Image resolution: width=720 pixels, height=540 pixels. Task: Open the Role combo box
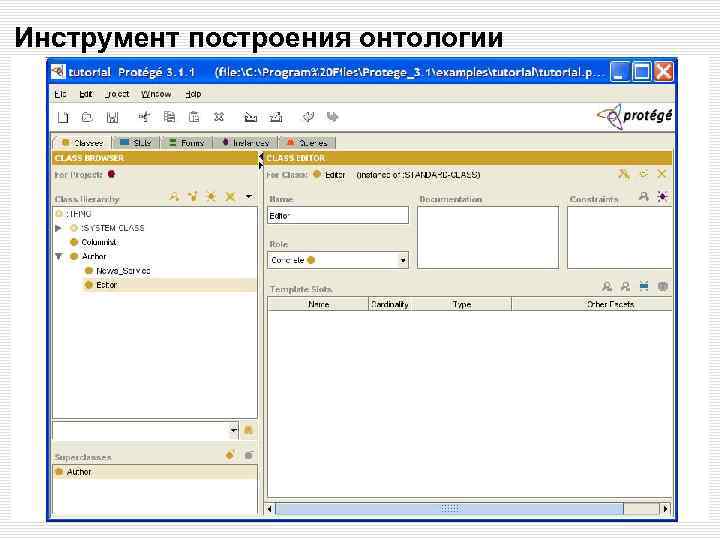coord(338,260)
